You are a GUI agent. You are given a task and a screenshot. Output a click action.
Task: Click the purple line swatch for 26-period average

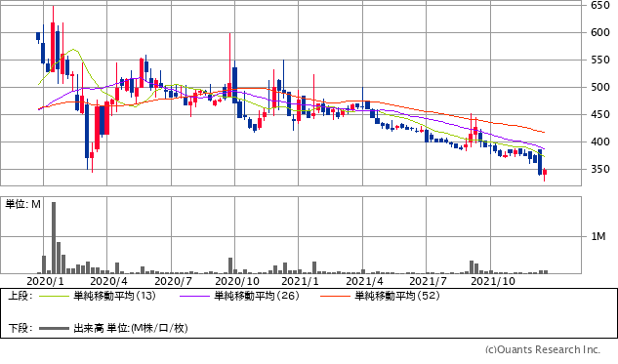(x=194, y=296)
